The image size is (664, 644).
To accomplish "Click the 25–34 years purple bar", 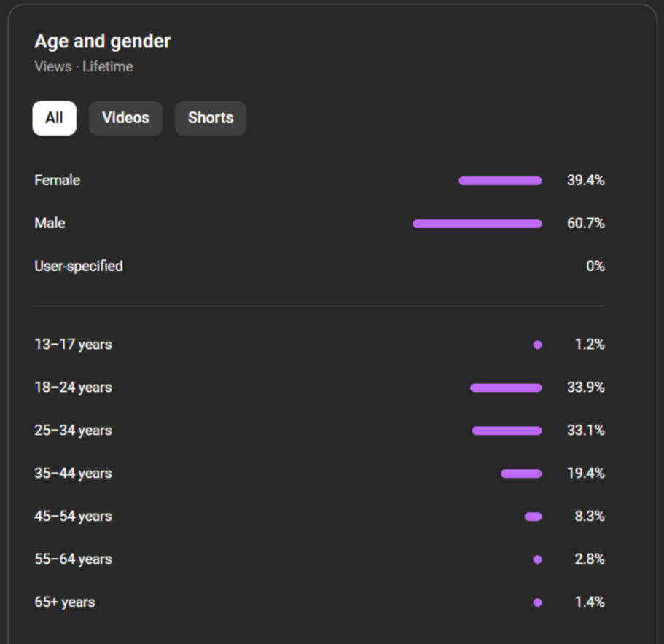I will (x=507, y=431).
